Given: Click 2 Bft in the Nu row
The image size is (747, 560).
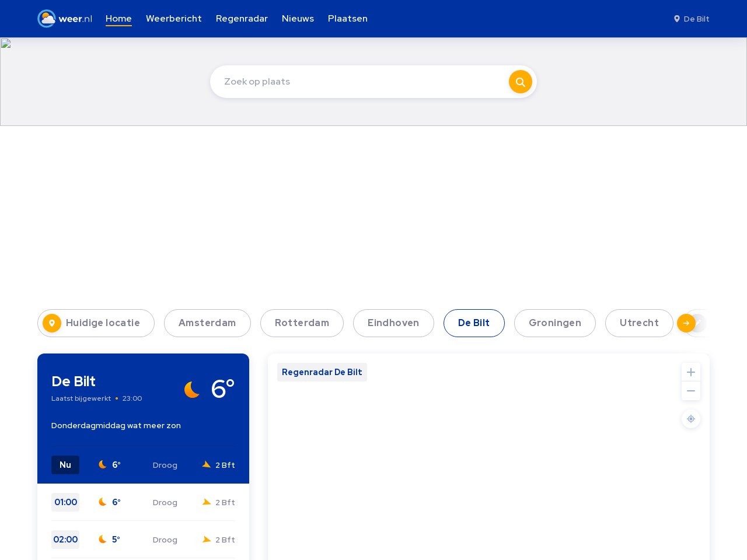Looking at the screenshot, I should tap(225, 465).
